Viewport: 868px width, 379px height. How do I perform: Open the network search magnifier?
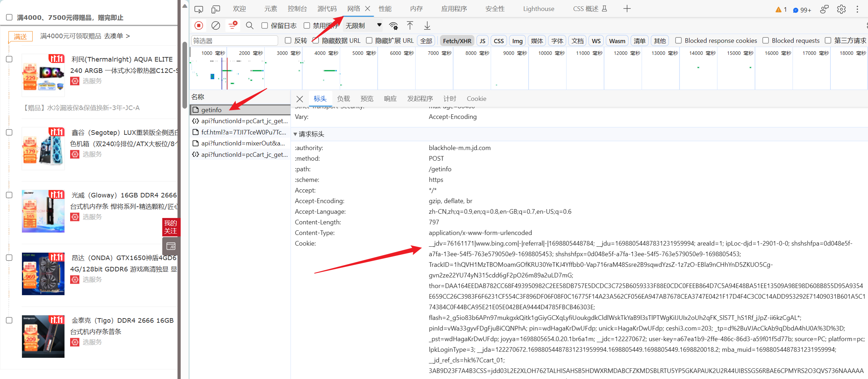pyautogui.click(x=249, y=25)
